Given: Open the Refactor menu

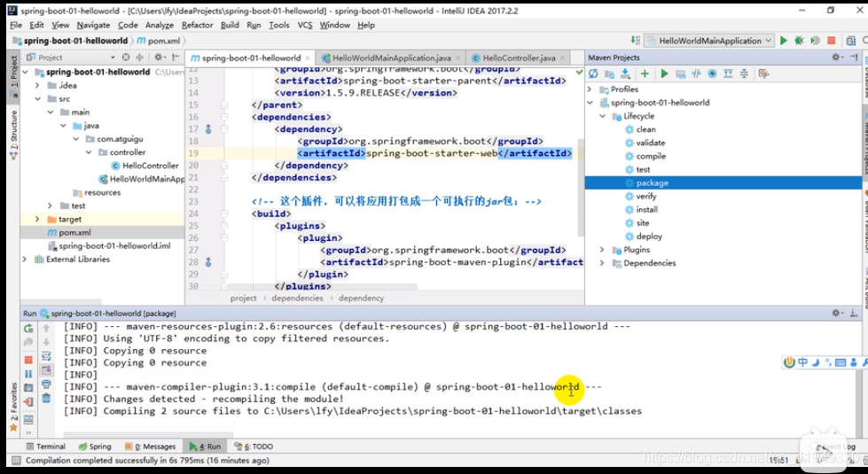Looking at the screenshot, I should [197, 25].
